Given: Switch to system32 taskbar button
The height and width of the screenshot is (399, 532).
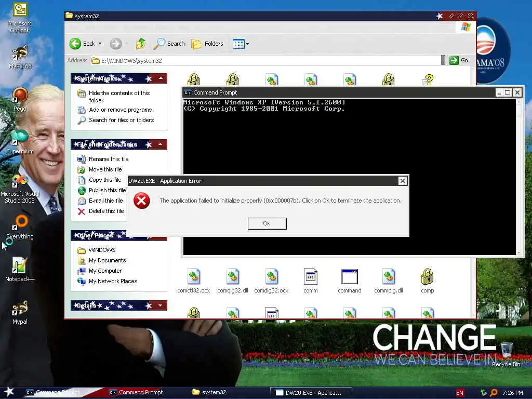Looking at the screenshot, I should [x=210, y=392].
